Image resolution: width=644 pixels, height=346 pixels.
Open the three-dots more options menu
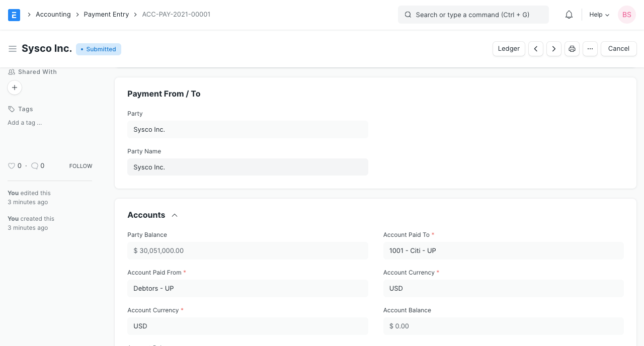pos(590,49)
